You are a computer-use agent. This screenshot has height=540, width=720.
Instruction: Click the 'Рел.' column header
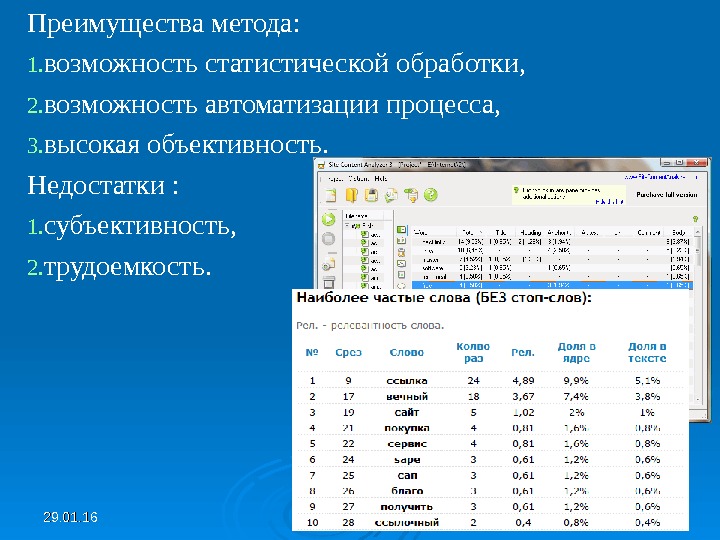[523, 352]
